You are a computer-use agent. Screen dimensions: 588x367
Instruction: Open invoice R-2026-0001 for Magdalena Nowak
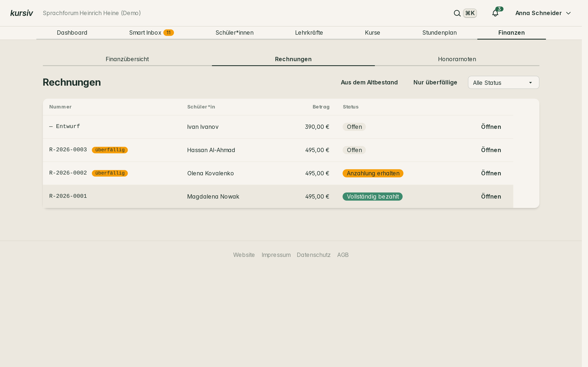491,197
